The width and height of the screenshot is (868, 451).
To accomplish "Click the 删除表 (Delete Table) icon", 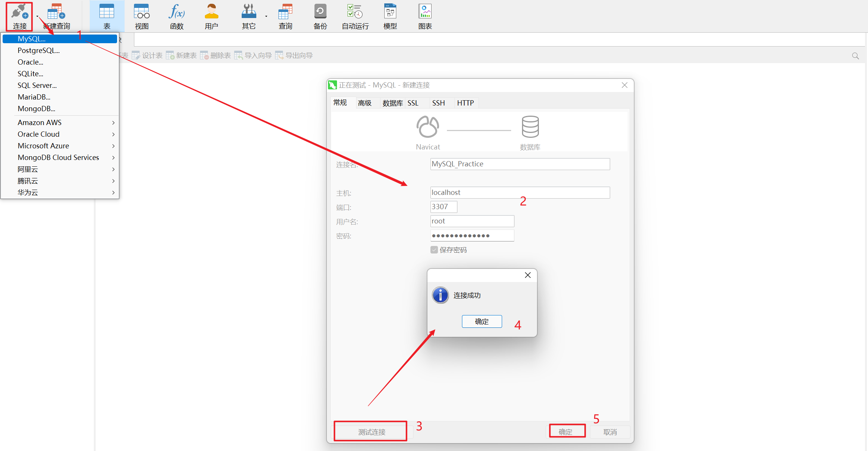I will pos(215,56).
